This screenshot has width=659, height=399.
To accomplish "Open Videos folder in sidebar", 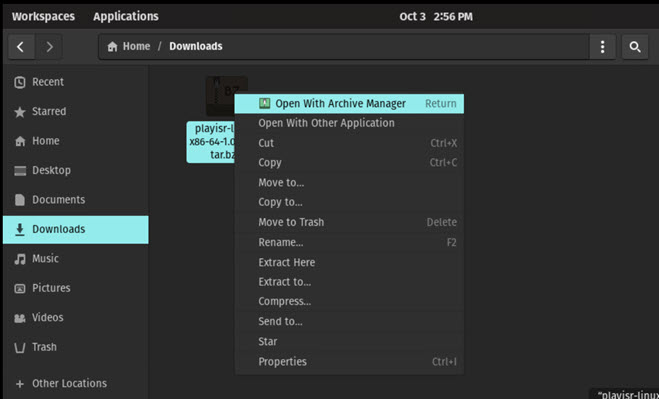I will [76, 317].
